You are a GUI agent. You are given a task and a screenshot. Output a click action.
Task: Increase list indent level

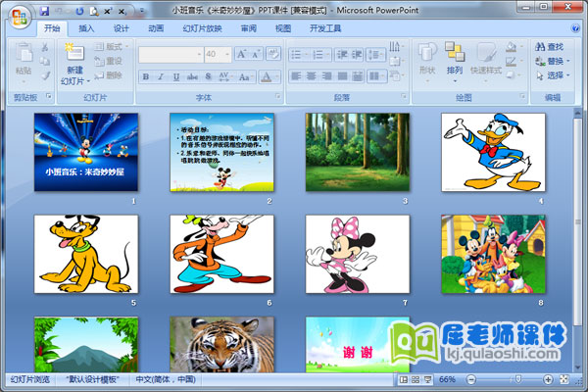tap(356, 55)
